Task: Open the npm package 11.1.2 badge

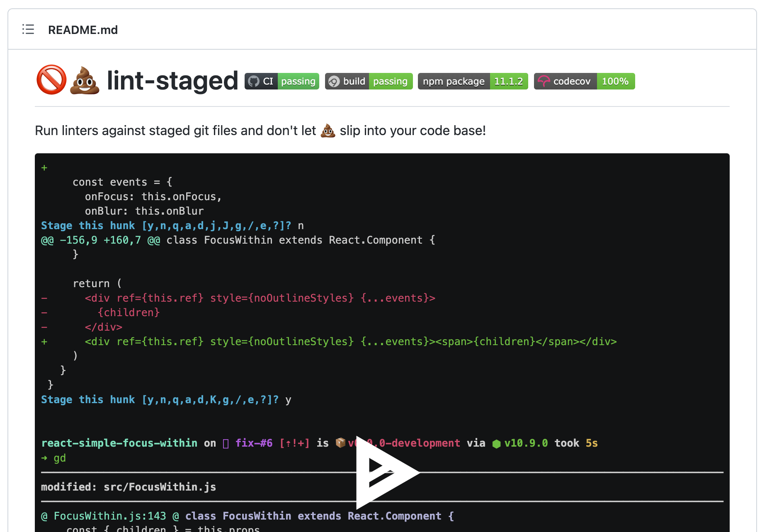Action: tap(473, 81)
